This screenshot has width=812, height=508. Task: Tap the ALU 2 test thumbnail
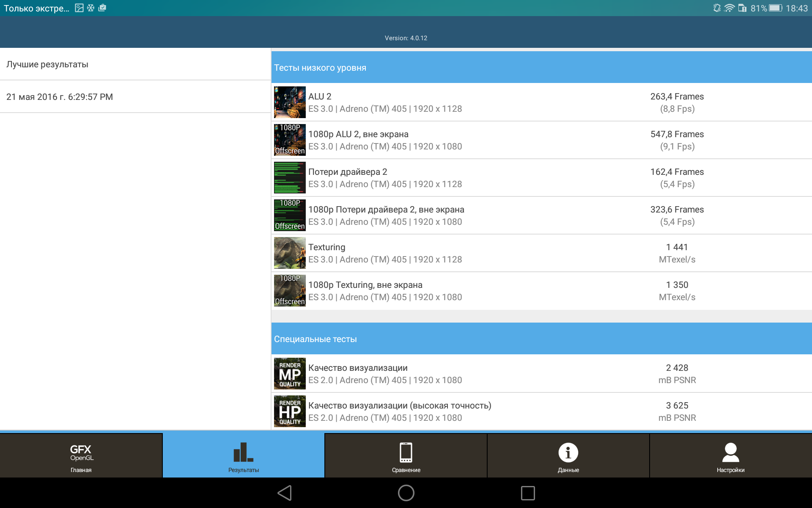pyautogui.click(x=290, y=102)
